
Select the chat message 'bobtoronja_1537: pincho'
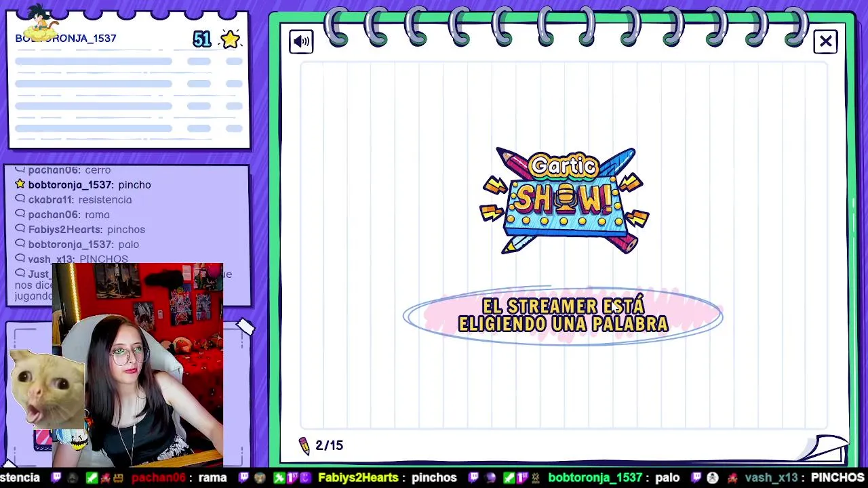click(90, 184)
